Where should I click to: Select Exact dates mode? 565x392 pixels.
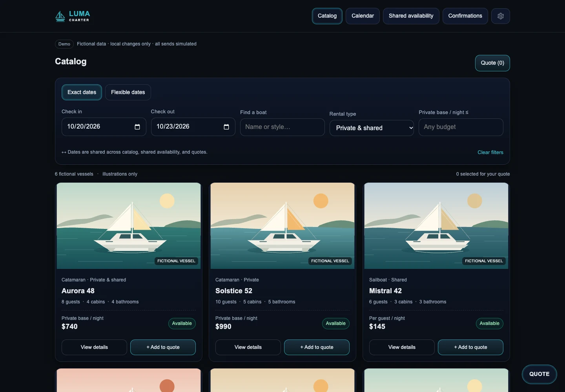(x=82, y=93)
